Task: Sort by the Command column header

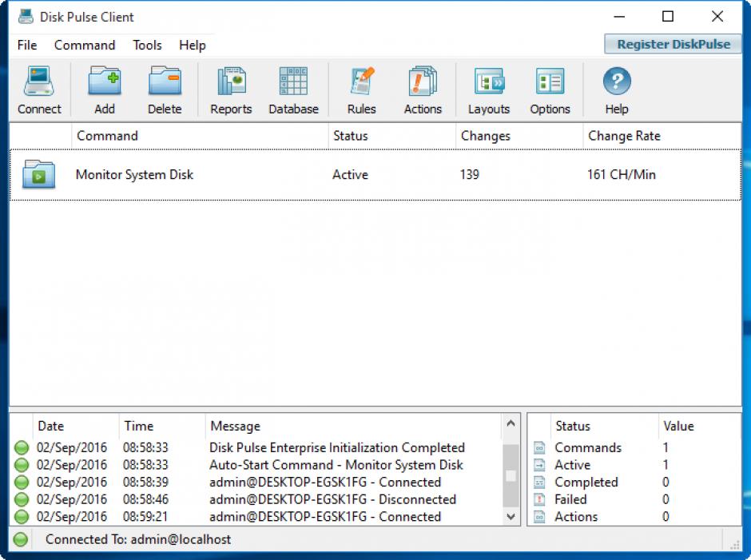Action: (201, 136)
